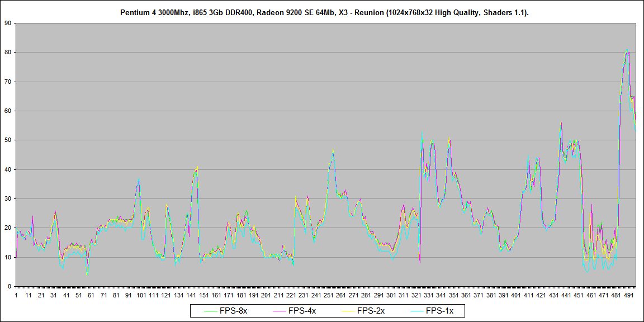644x322 pixels.
Task: Click the FPS-1x legend entry
Action: pos(432,310)
